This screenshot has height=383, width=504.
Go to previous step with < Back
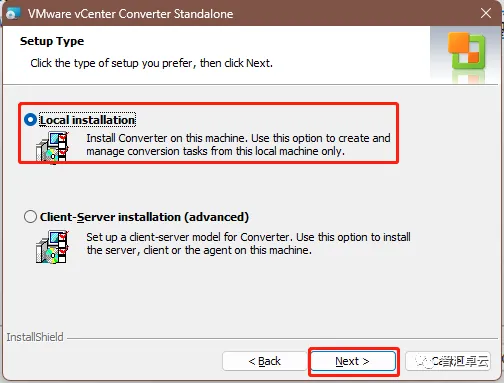(x=265, y=361)
